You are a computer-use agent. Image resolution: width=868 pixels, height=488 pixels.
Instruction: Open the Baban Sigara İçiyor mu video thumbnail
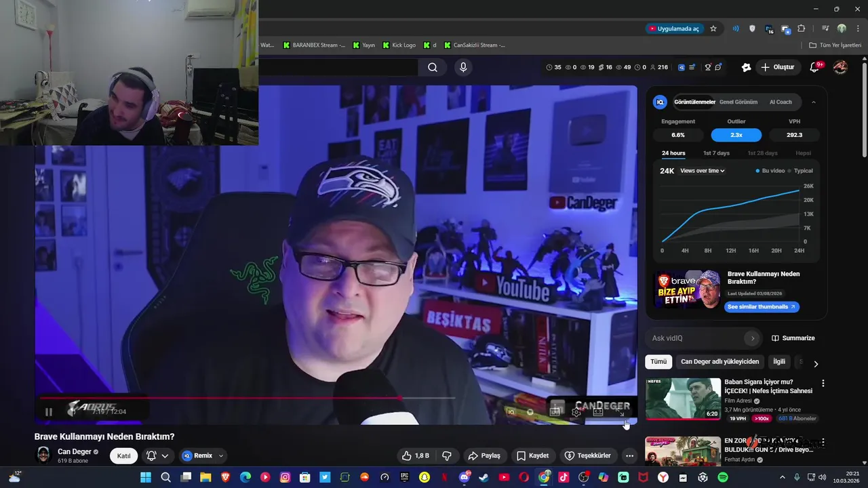tap(683, 399)
